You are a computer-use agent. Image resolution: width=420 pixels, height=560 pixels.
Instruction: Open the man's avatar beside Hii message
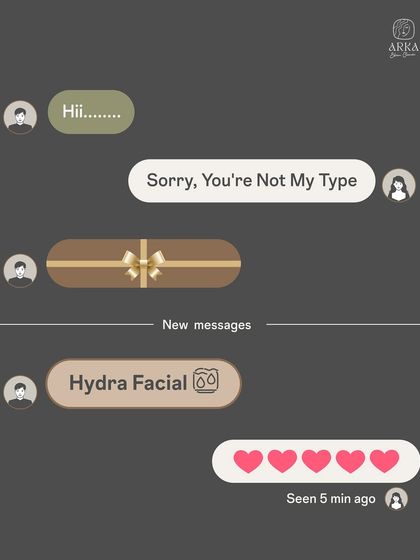coord(20,117)
